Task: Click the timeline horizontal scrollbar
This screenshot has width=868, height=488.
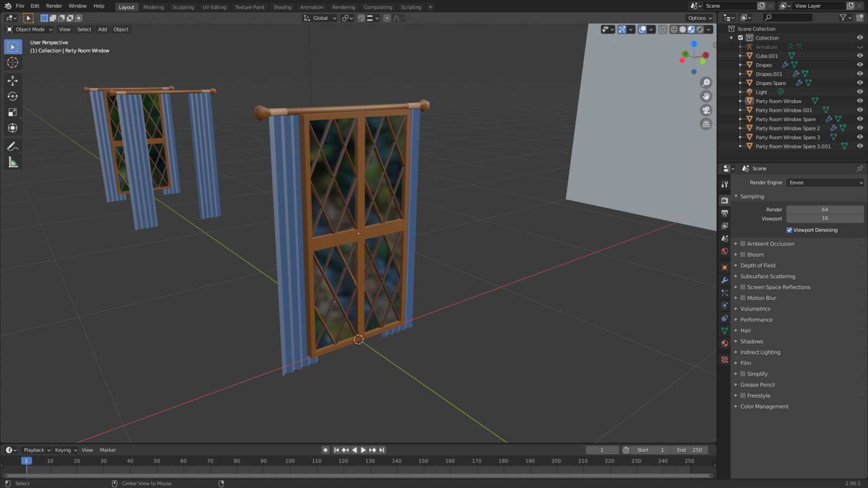Action: point(358,476)
